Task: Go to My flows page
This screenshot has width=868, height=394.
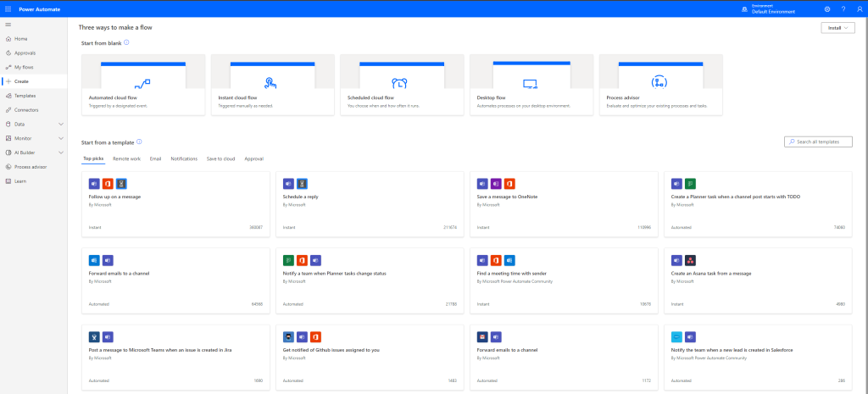Action: (x=34, y=67)
